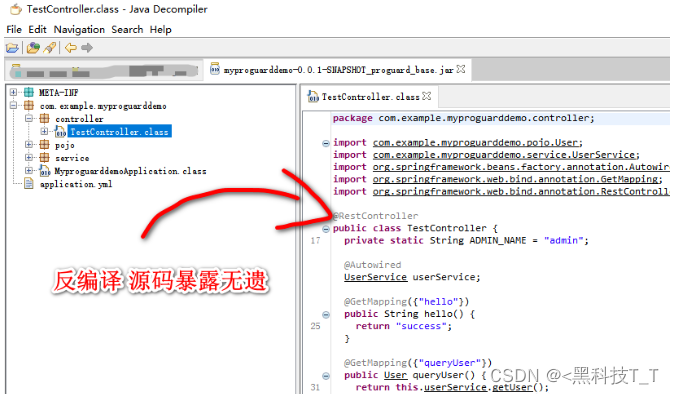This screenshot has height=394, width=674.
Task: Open the Search menu
Action: pyautogui.click(x=127, y=30)
